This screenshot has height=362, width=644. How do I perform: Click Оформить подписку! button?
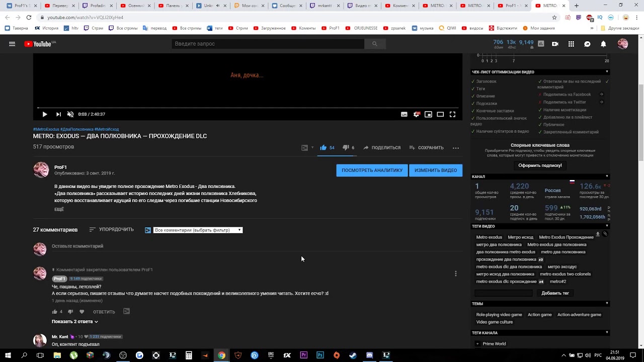click(x=540, y=165)
